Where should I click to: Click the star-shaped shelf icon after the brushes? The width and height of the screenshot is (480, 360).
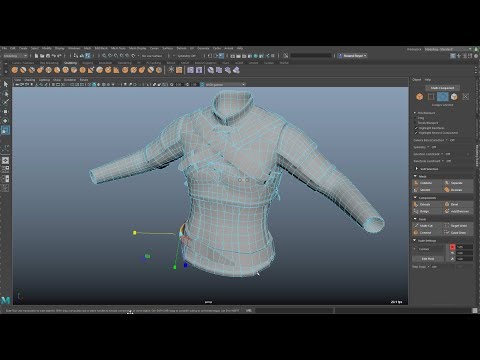(x=171, y=70)
